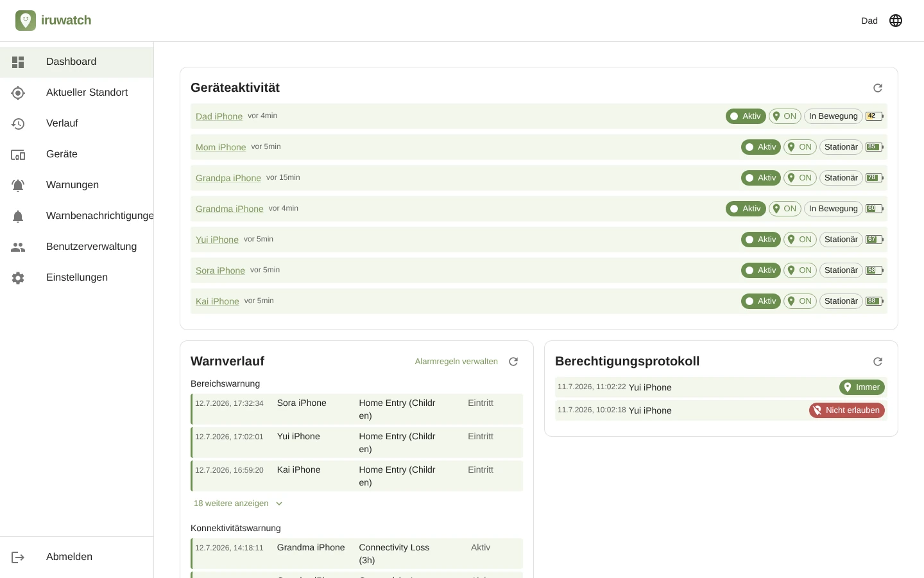Image resolution: width=924 pixels, height=578 pixels.
Task: Toggle the Aktiv badge for Kai iPhone
Action: (x=761, y=301)
